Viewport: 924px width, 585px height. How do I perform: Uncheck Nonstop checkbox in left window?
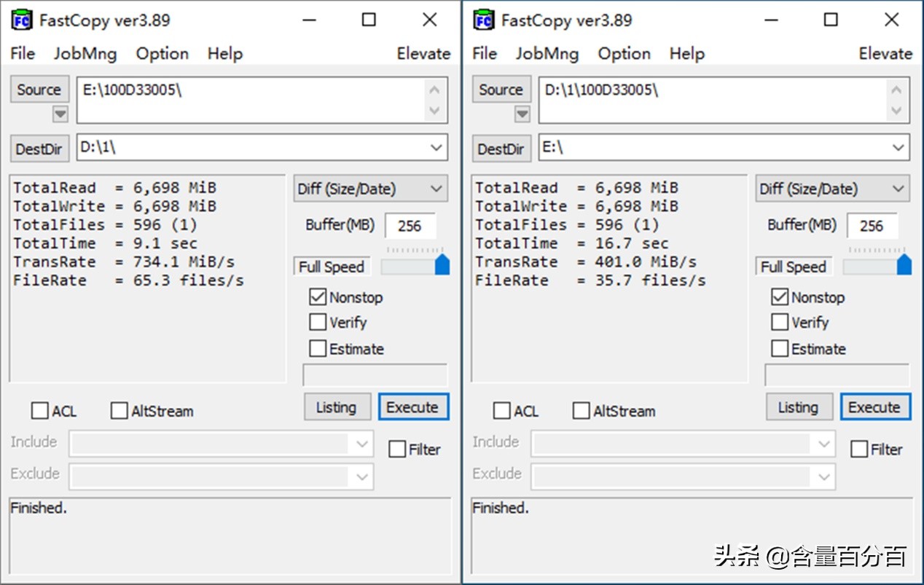click(x=318, y=297)
